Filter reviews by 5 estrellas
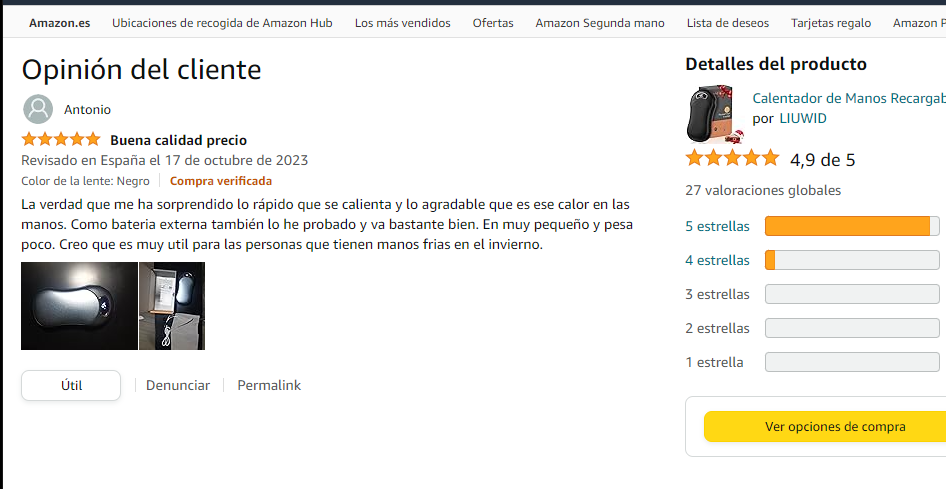 [717, 227]
